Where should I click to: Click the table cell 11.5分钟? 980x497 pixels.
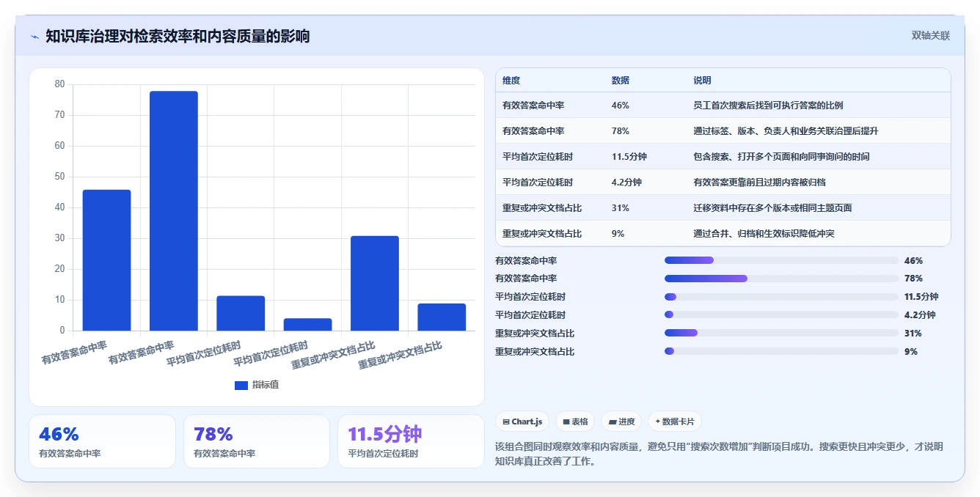(629, 157)
